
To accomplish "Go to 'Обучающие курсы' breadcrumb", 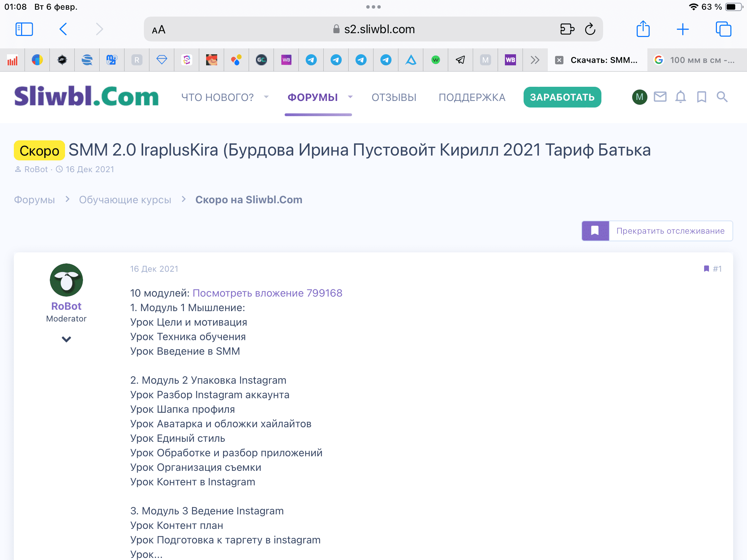I will pos(125,200).
